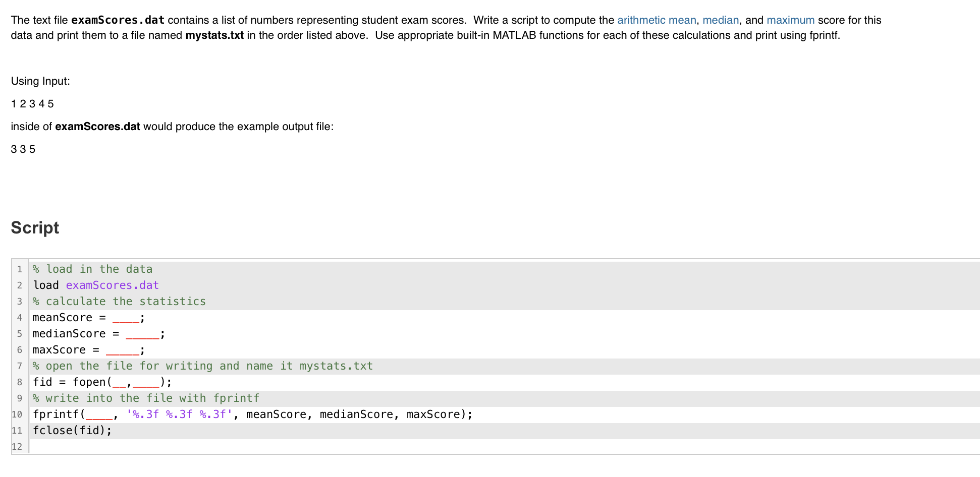Click the comment '% load in the data'

coord(92,269)
